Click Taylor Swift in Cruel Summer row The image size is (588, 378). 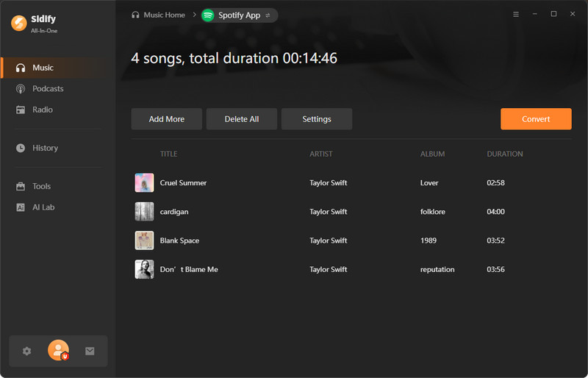tap(328, 183)
